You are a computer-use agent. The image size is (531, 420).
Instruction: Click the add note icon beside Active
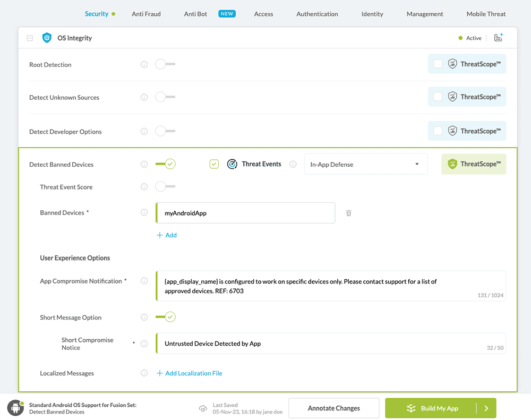point(498,38)
